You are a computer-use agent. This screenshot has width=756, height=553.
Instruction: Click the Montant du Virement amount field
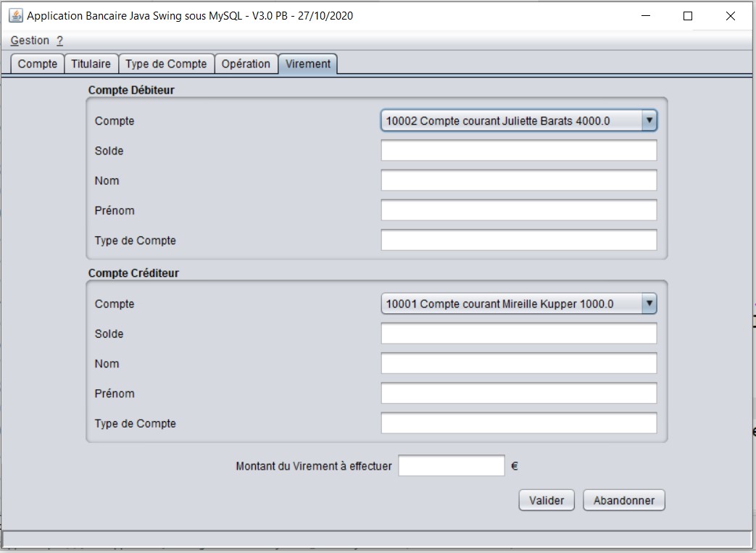click(x=451, y=466)
